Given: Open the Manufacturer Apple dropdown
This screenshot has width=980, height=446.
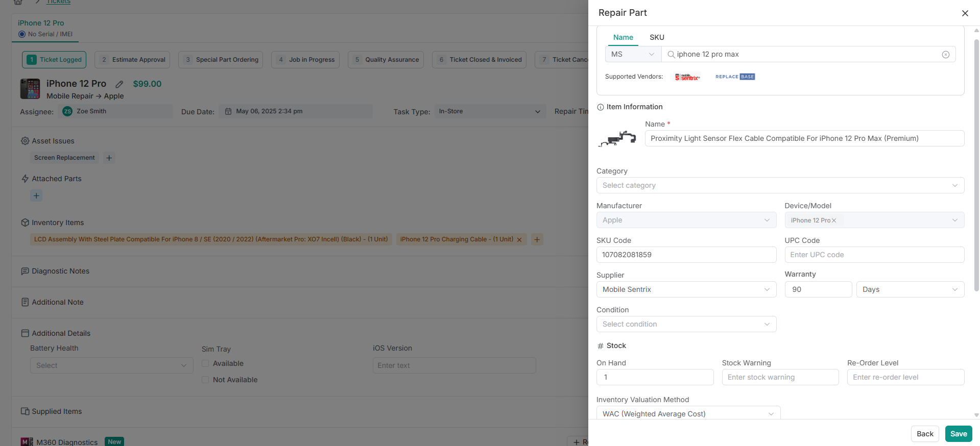Looking at the screenshot, I should [x=686, y=220].
